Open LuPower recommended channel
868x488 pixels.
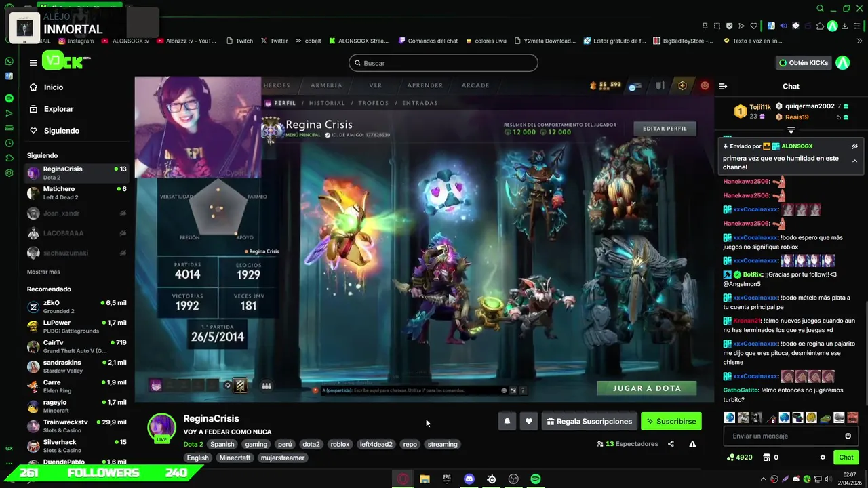pyautogui.click(x=77, y=327)
